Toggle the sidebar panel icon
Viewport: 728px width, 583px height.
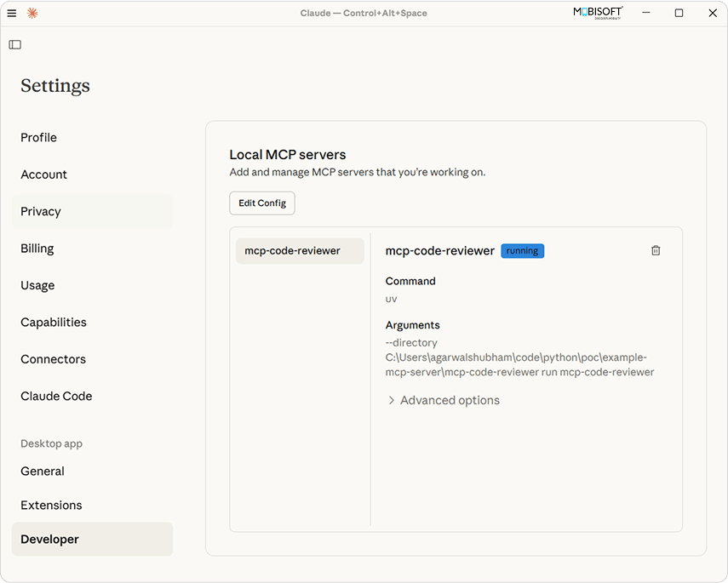pyautogui.click(x=14, y=44)
